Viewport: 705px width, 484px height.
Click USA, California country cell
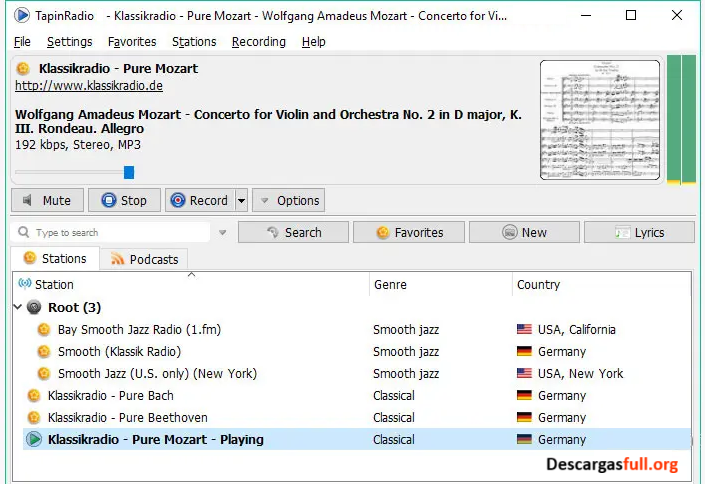click(x=576, y=330)
